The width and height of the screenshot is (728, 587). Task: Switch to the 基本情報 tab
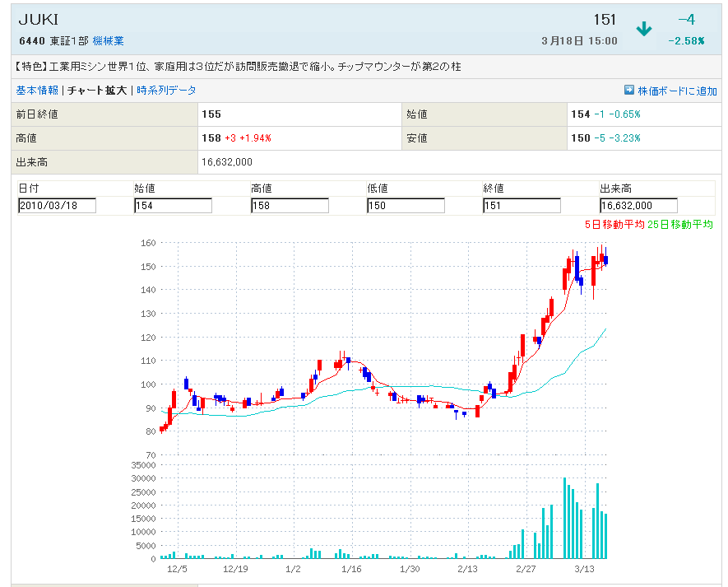click(37, 91)
